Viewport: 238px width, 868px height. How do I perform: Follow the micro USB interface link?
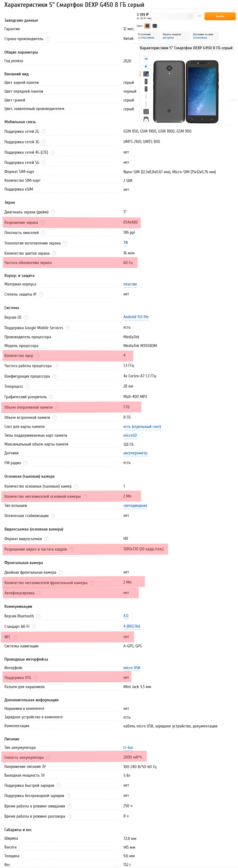click(132, 668)
